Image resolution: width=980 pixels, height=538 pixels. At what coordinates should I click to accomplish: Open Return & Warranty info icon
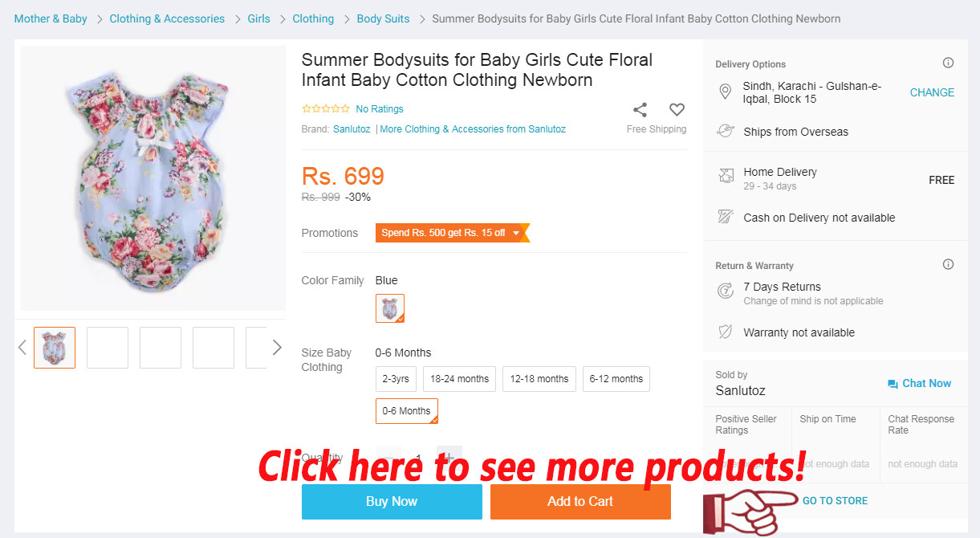coord(948,265)
